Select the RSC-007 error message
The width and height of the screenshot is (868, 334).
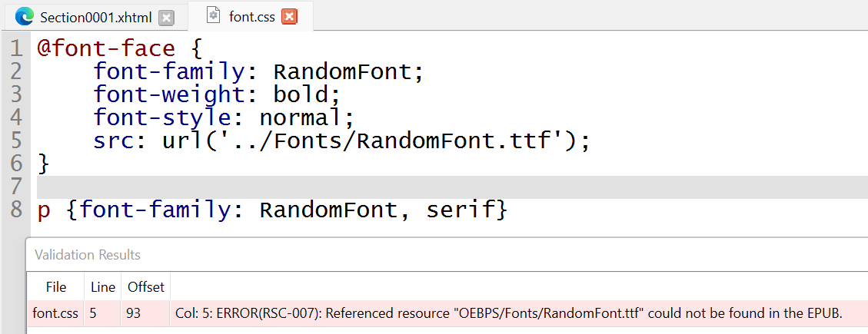tap(507, 313)
